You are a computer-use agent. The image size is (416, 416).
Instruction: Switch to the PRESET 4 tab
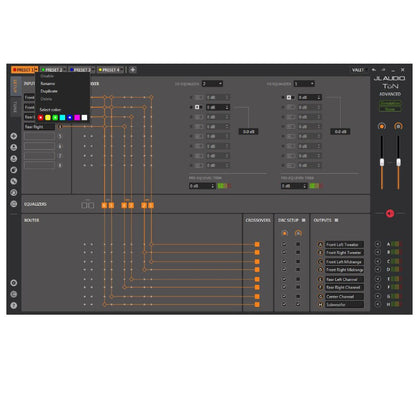[111, 70]
